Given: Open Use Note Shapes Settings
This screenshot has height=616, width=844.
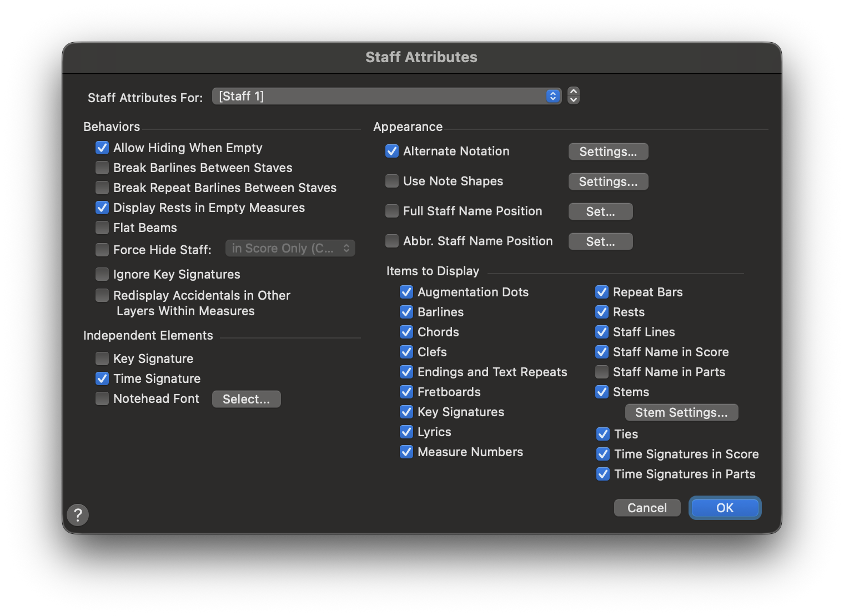Looking at the screenshot, I should tap(608, 181).
